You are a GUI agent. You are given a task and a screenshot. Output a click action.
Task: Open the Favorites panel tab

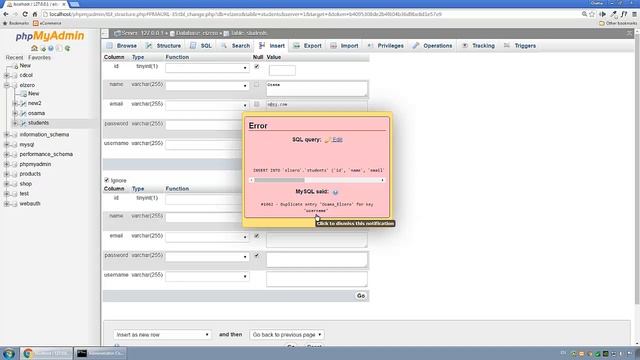(x=40, y=58)
